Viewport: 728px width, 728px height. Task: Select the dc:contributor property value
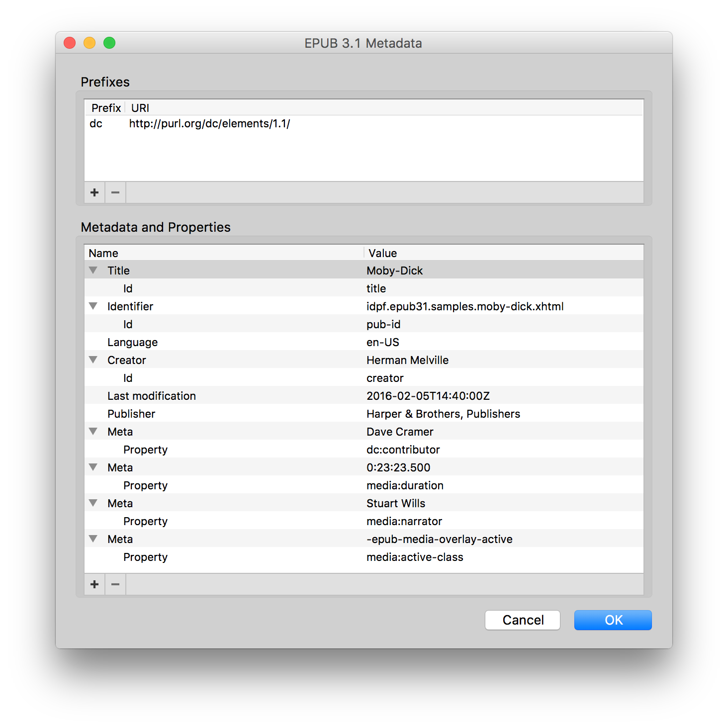coord(403,450)
